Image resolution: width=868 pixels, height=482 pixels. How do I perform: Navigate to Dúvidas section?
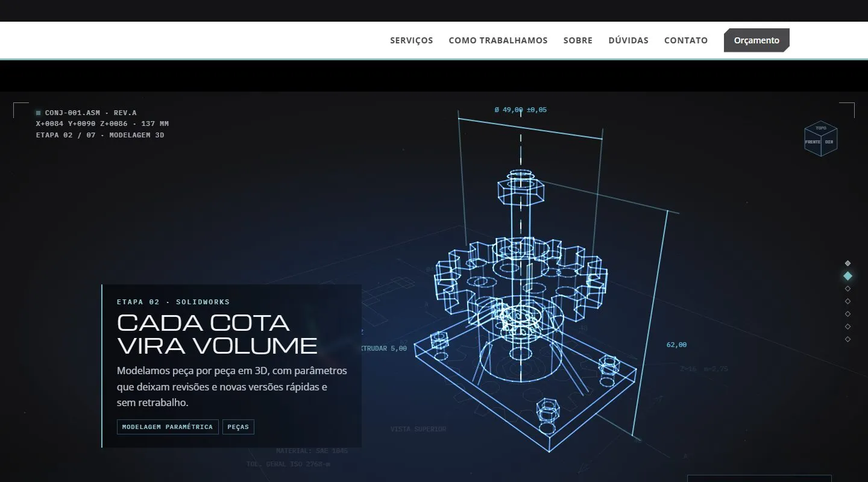628,40
